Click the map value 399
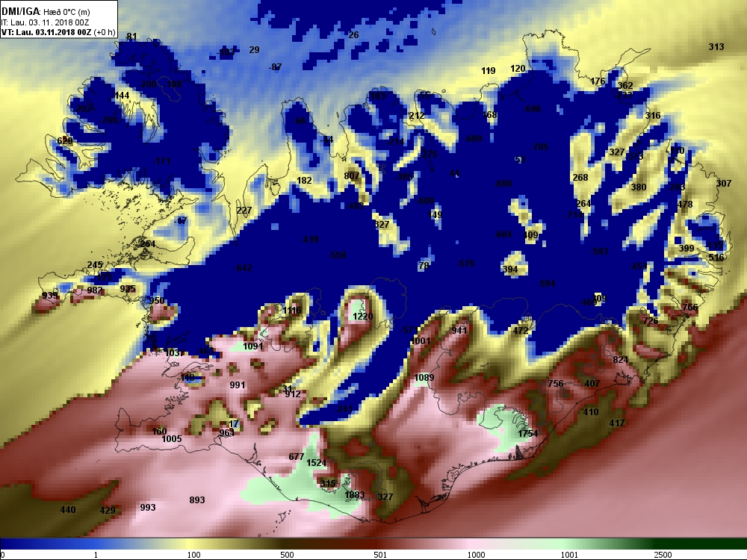The image size is (747, 560). coord(686,248)
